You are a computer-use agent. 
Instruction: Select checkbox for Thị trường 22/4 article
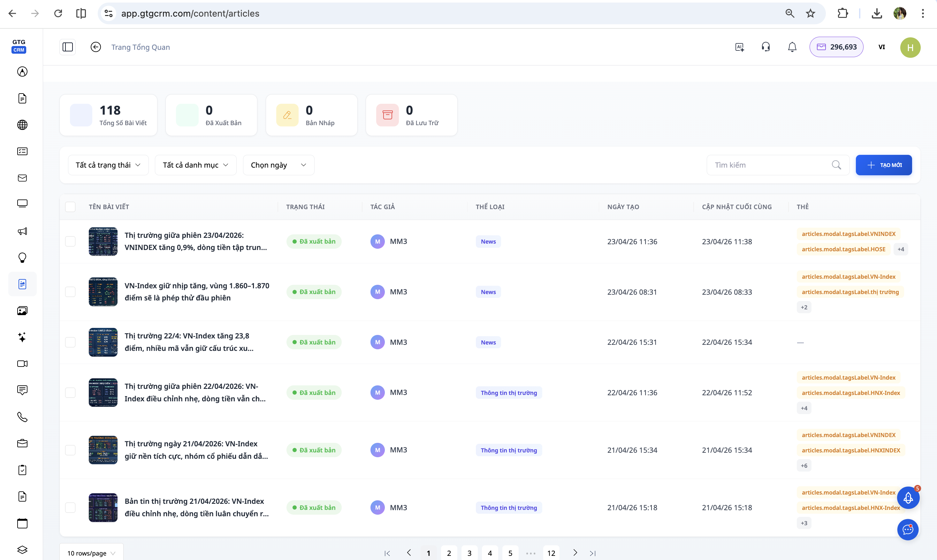(70, 342)
